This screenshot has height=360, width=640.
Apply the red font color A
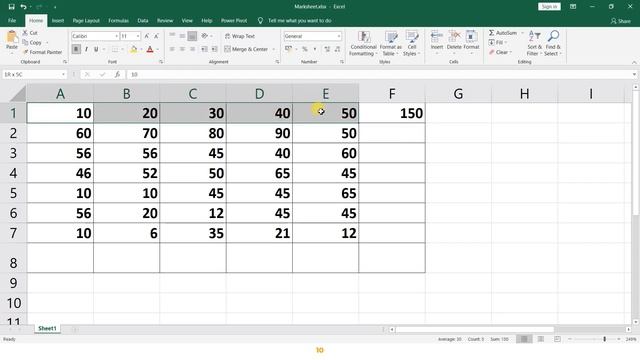150,49
